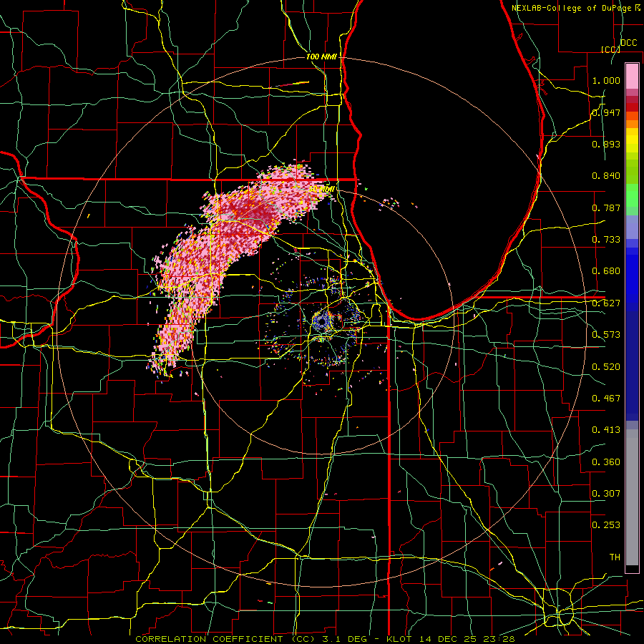
Task: Select the 0.520 legend value
Action: [606, 367]
